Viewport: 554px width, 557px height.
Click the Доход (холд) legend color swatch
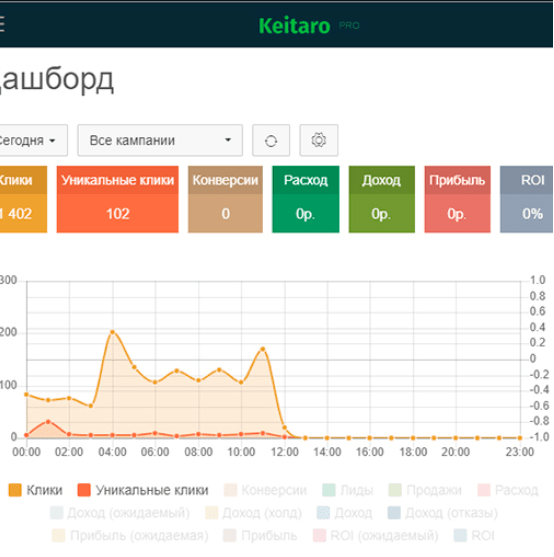(212, 513)
